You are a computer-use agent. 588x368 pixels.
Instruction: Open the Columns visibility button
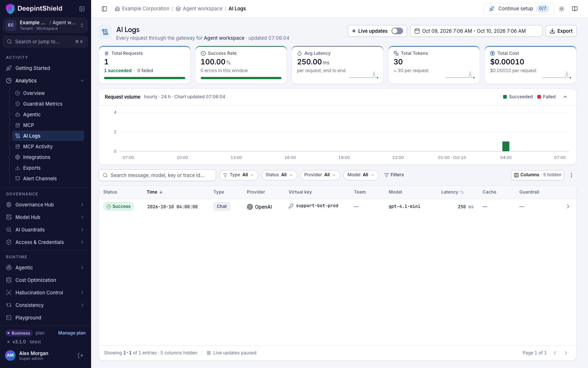point(538,175)
